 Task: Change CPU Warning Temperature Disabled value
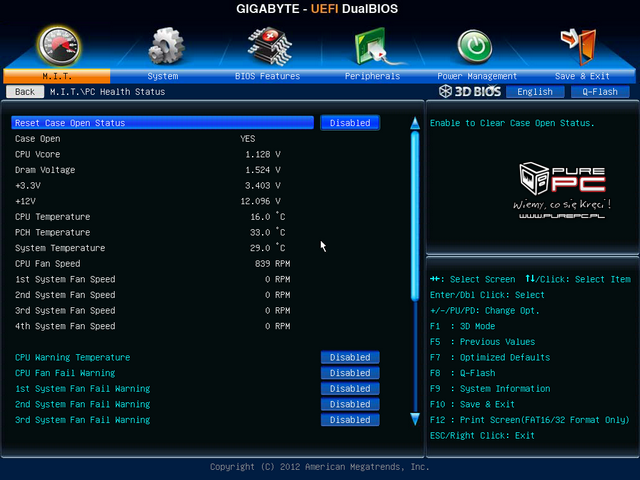350,357
